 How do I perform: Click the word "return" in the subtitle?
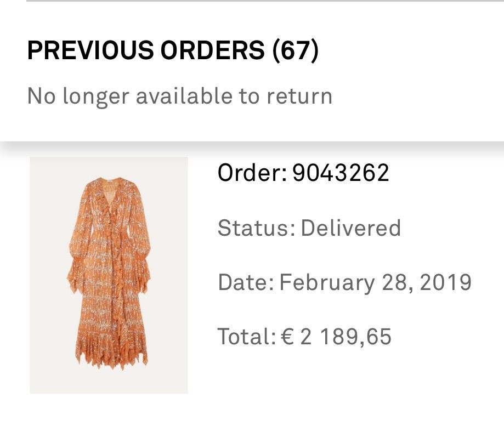pyautogui.click(x=299, y=96)
